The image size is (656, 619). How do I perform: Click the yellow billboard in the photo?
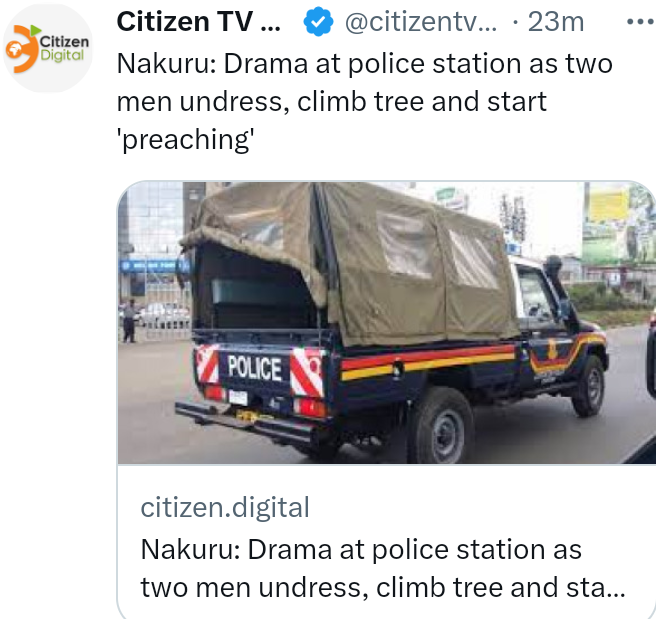click(x=608, y=205)
